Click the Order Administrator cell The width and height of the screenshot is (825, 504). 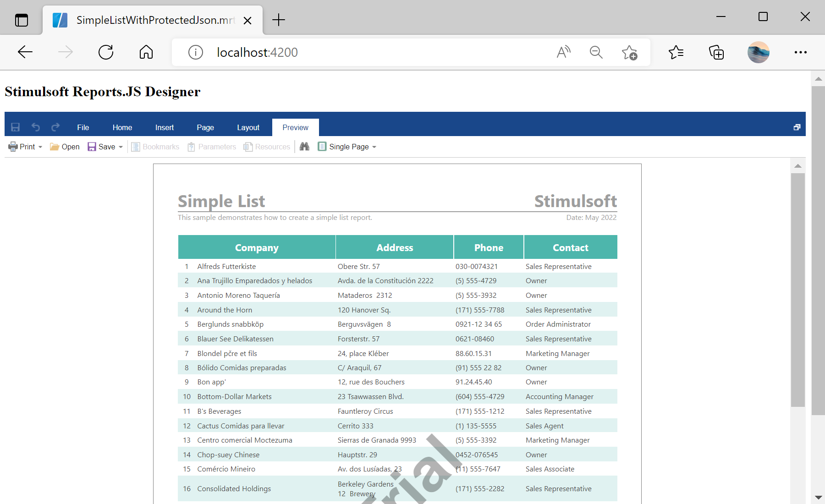[558, 324]
